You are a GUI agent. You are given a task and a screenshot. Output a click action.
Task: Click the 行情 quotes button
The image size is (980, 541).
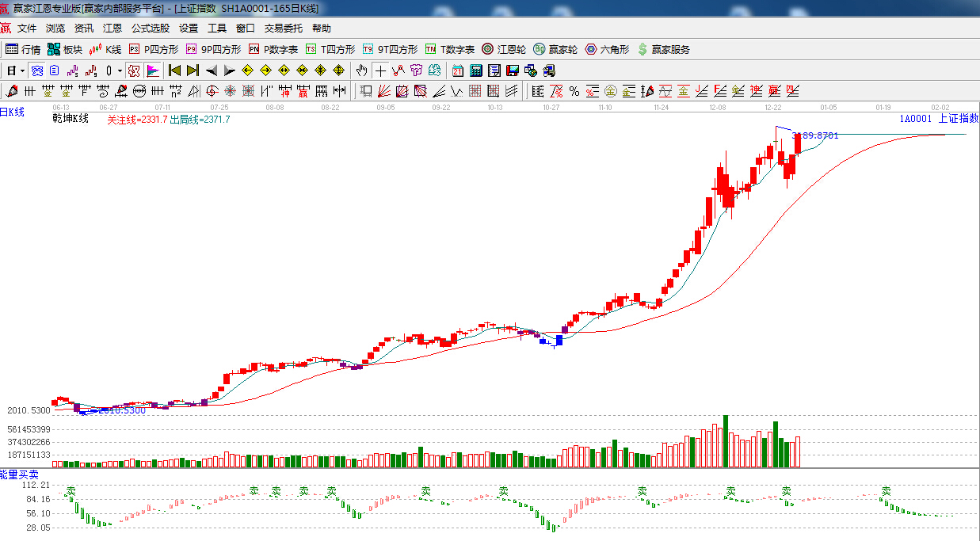coord(23,49)
